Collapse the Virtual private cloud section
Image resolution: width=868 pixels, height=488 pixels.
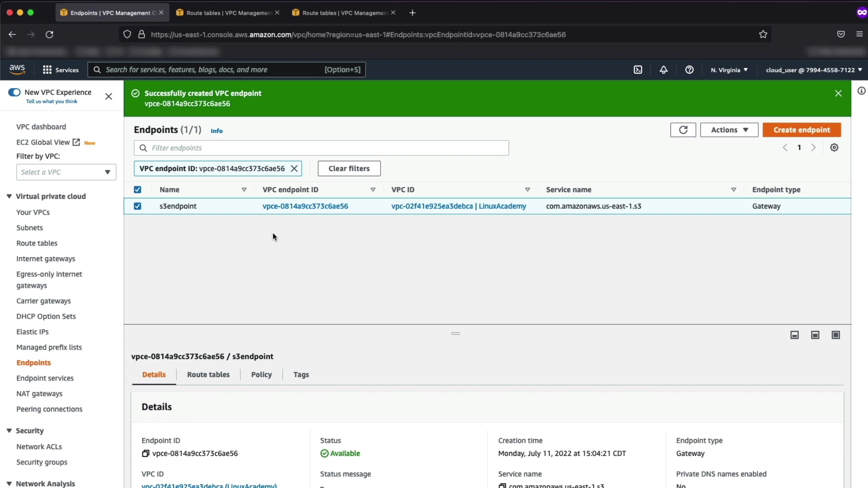(x=9, y=196)
